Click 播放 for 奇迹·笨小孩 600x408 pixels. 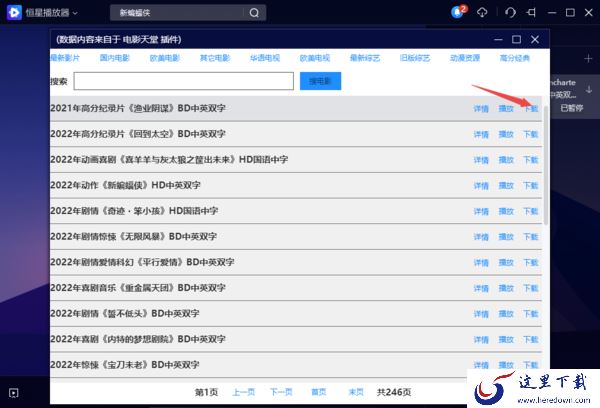[x=506, y=211]
